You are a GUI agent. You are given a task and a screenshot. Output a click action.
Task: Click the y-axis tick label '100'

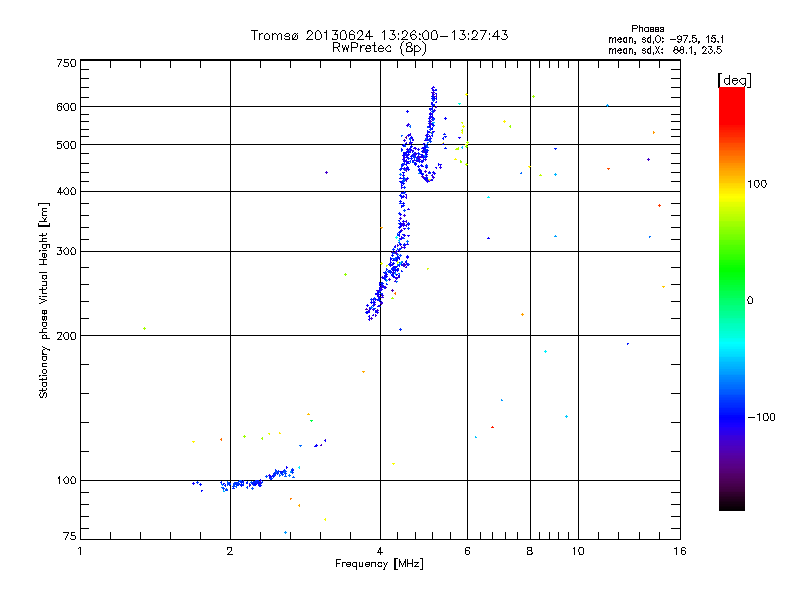pyautogui.click(x=66, y=481)
